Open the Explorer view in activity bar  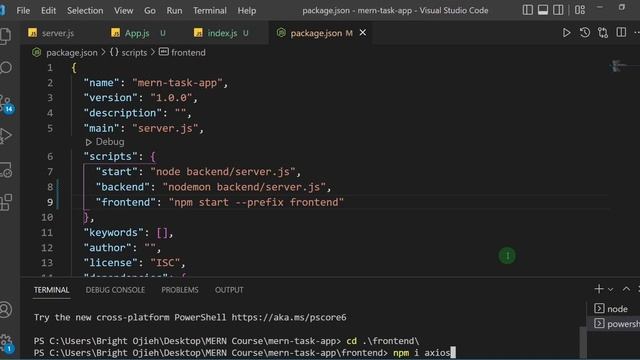click(6, 36)
